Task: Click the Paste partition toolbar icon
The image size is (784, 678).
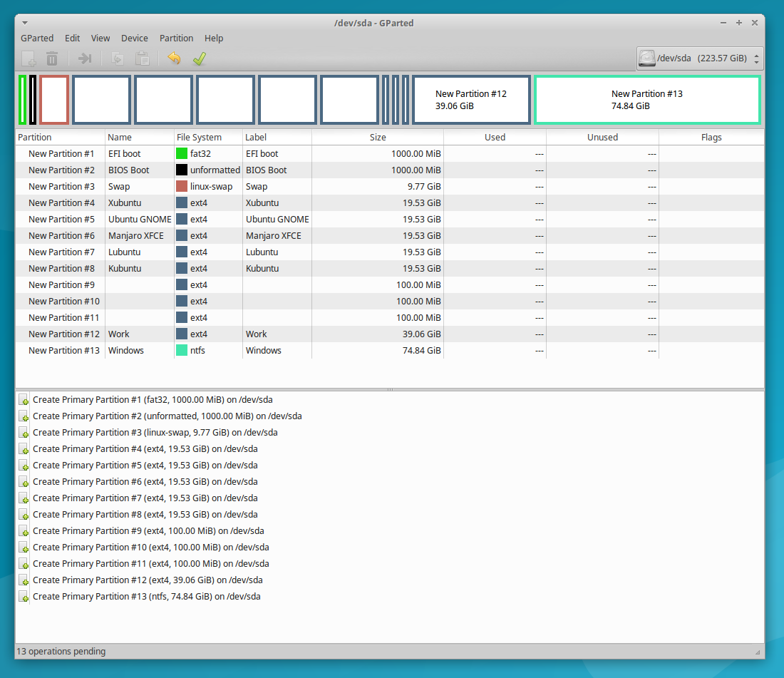Action: [143, 59]
